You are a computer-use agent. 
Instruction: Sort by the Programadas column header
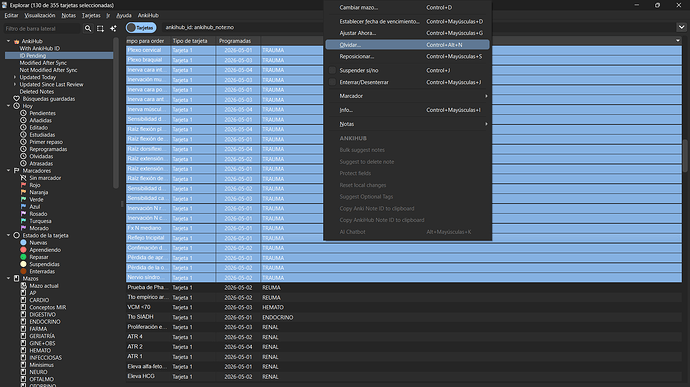[238, 41]
